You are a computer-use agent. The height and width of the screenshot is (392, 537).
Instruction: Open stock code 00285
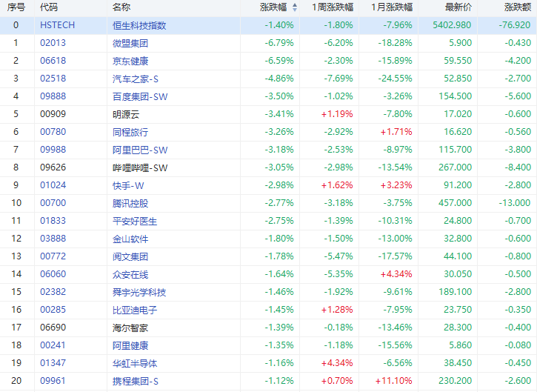point(53,310)
